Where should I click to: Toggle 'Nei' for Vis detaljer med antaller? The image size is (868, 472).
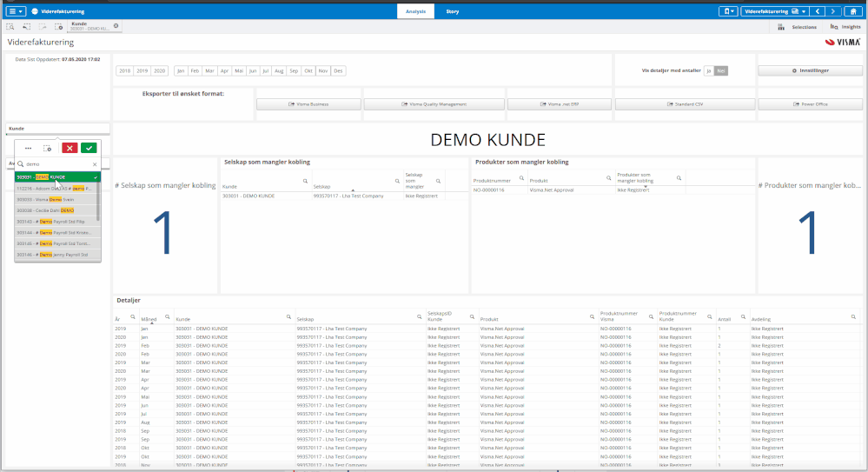(720, 70)
